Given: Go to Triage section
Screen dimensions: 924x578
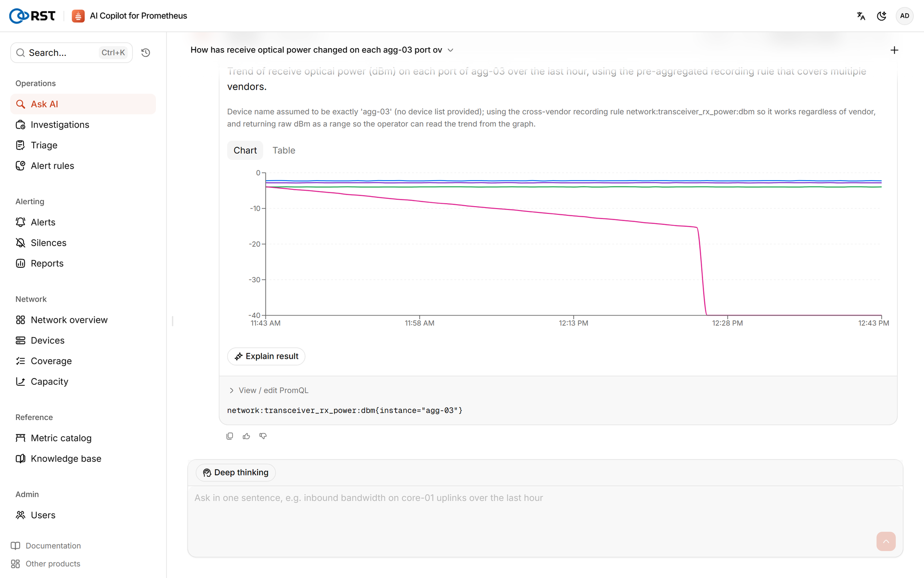Looking at the screenshot, I should click(83, 145).
